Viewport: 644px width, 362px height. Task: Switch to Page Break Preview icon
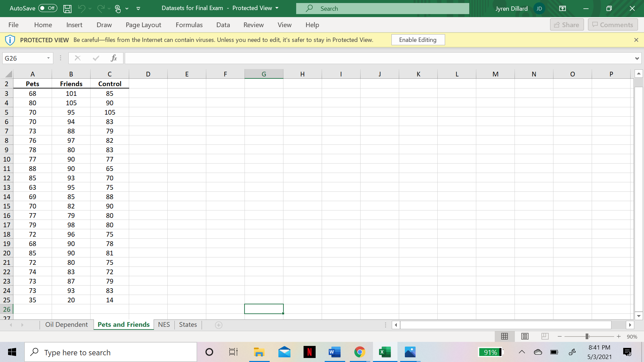point(545,336)
